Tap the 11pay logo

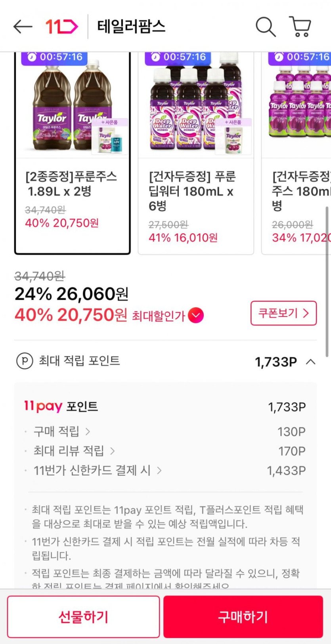pos(43,406)
